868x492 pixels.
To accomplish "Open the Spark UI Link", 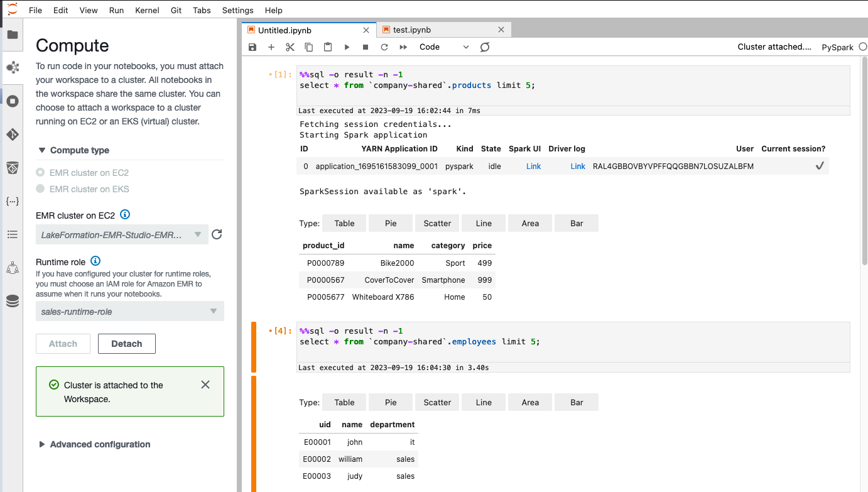I will (533, 166).
